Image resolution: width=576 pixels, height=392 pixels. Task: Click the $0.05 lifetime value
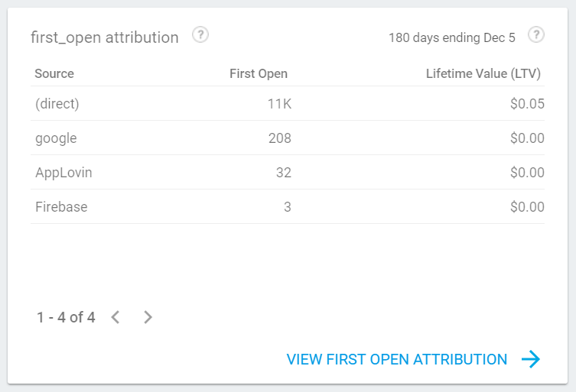point(527,104)
